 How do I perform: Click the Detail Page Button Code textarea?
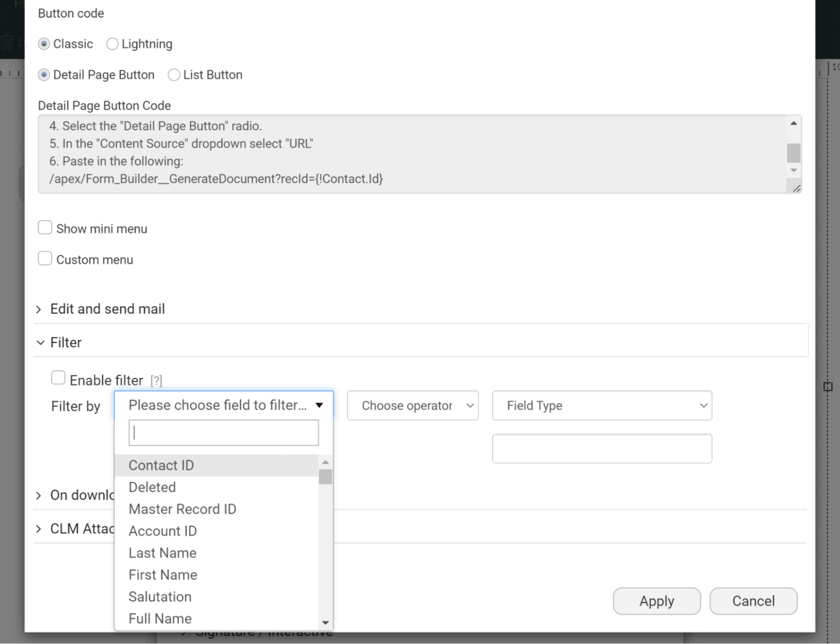(x=420, y=154)
